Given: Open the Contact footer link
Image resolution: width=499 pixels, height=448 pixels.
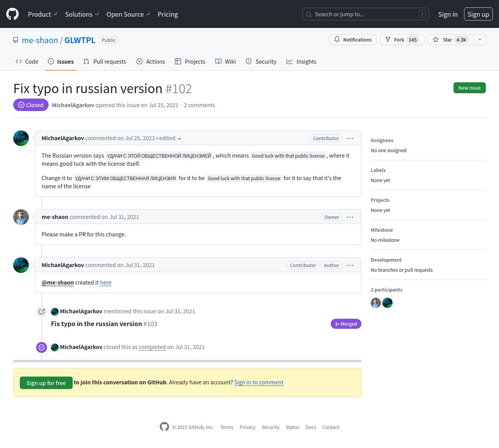Looking at the screenshot, I should pyautogui.click(x=331, y=427).
